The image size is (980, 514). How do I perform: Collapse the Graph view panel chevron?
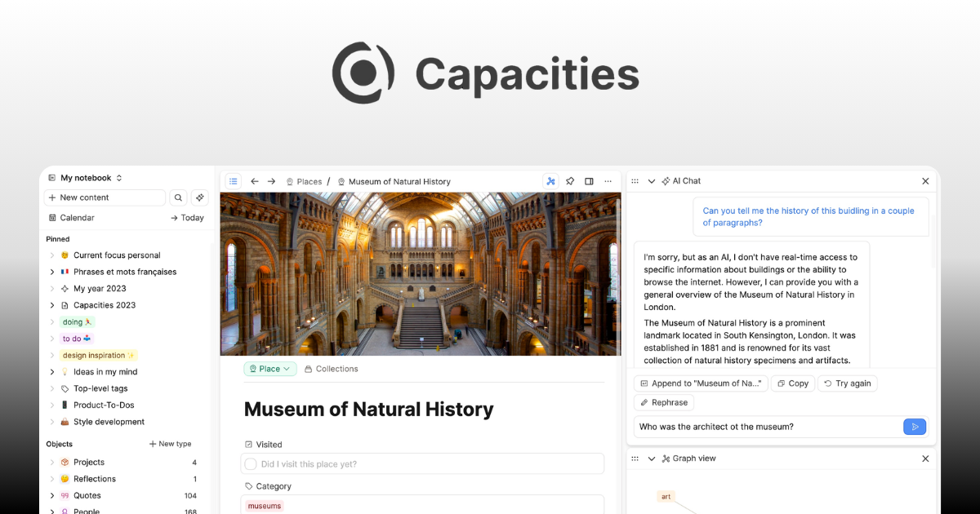pyautogui.click(x=652, y=459)
